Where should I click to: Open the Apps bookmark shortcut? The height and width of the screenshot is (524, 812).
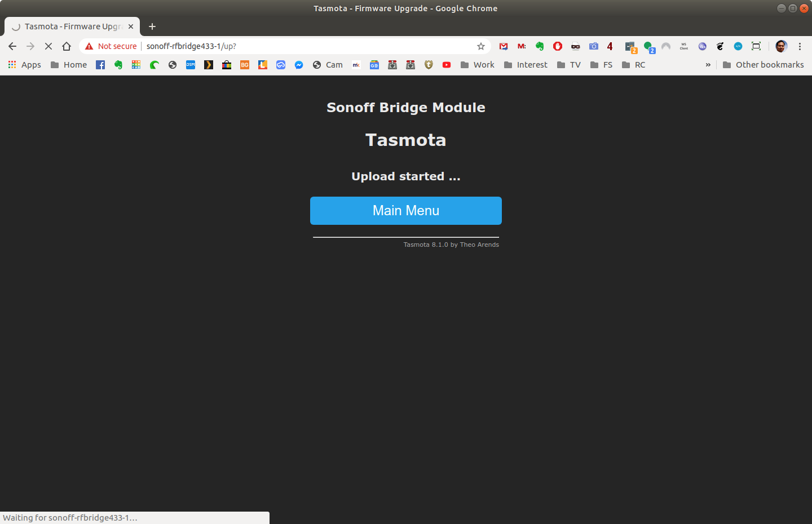[x=24, y=65]
